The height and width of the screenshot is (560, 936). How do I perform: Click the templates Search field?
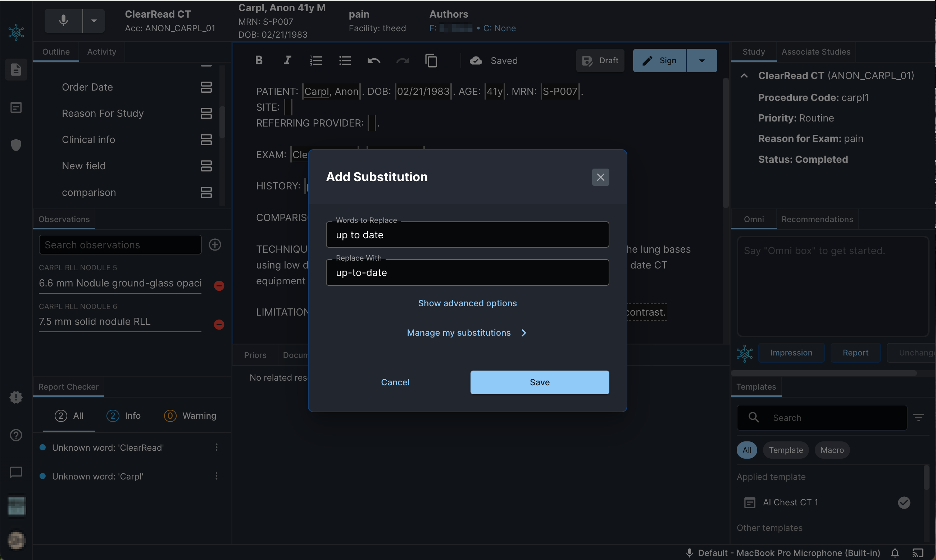click(x=822, y=418)
